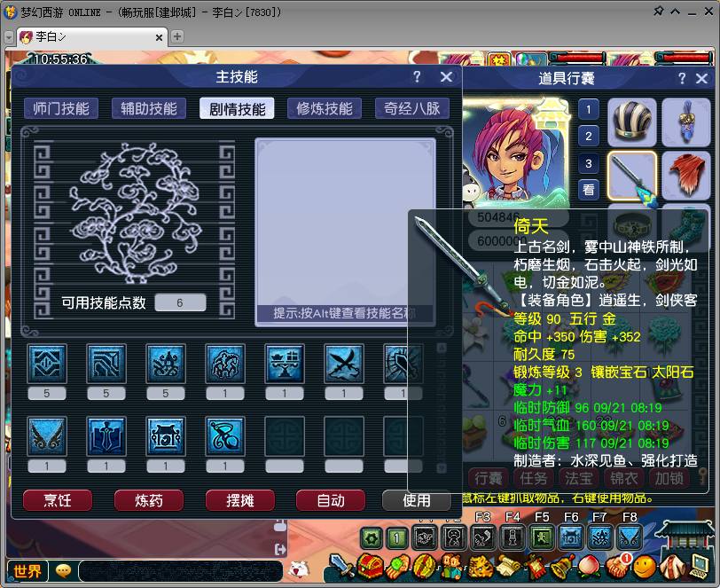720x588 pixels.
Task: Click the 可用技能点数 value field
Action: coord(180,302)
